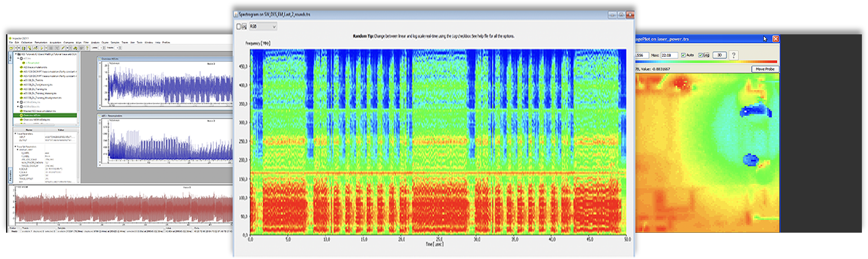Click the 3D button in ImagePlot

click(720, 55)
